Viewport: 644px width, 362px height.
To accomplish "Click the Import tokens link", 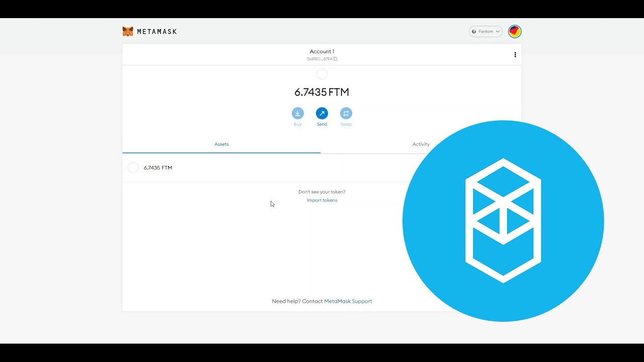I will tap(322, 200).
